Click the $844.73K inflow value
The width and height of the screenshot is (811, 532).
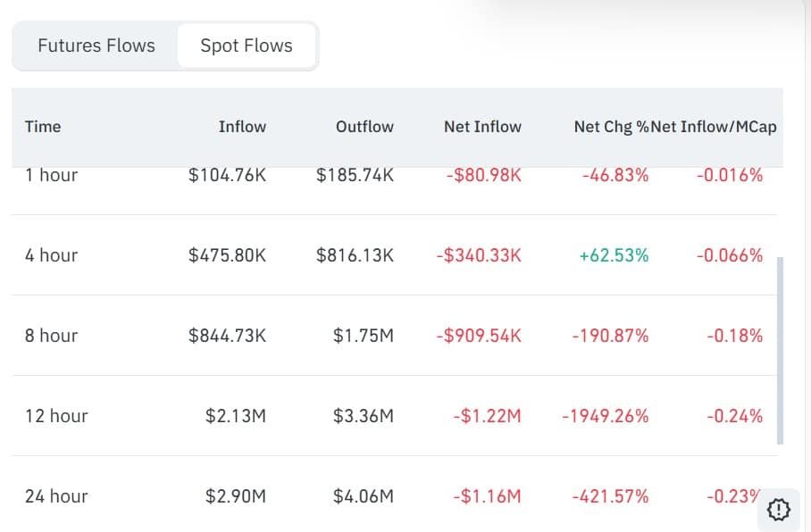pyautogui.click(x=227, y=336)
